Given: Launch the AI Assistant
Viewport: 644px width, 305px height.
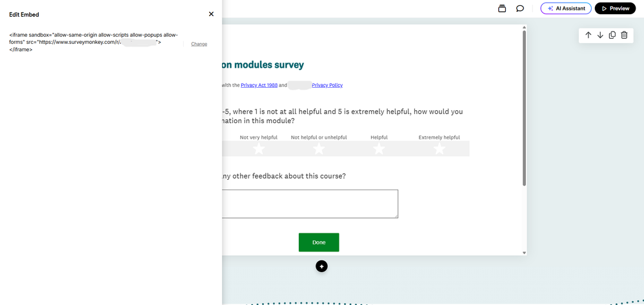Looking at the screenshot, I should tap(566, 8).
